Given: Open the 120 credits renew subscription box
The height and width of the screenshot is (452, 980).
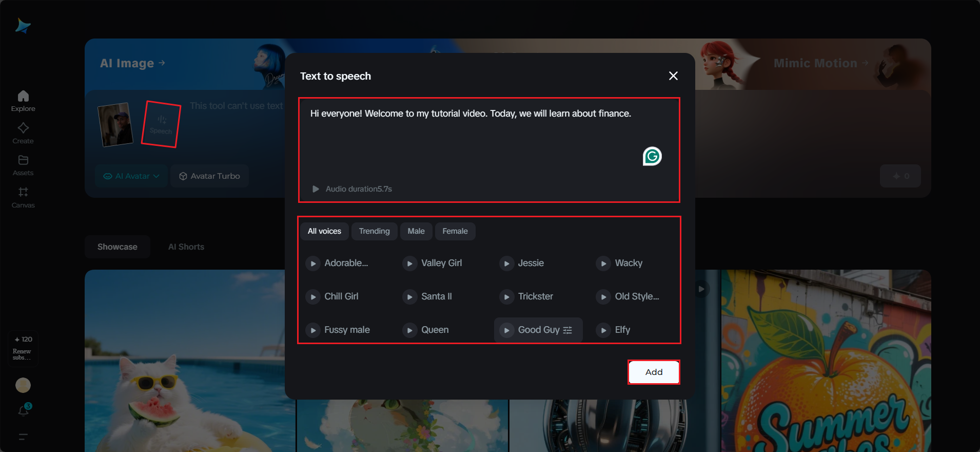Looking at the screenshot, I should tap(23, 349).
